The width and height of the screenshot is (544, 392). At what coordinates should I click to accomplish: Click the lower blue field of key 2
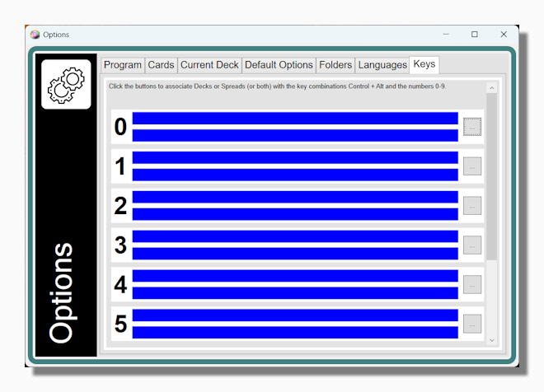pyautogui.click(x=295, y=214)
